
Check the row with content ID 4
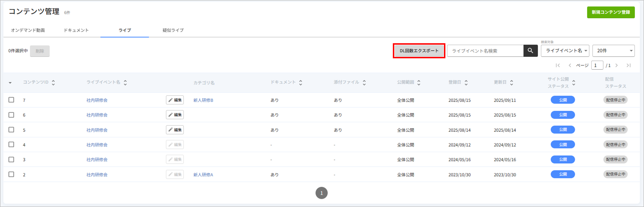[11, 145]
